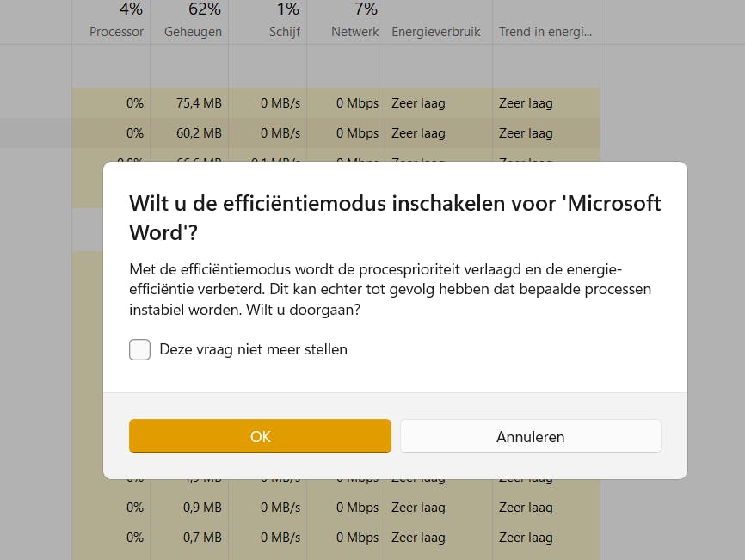Click the efficiency mode description paragraph

click(390, 288)
